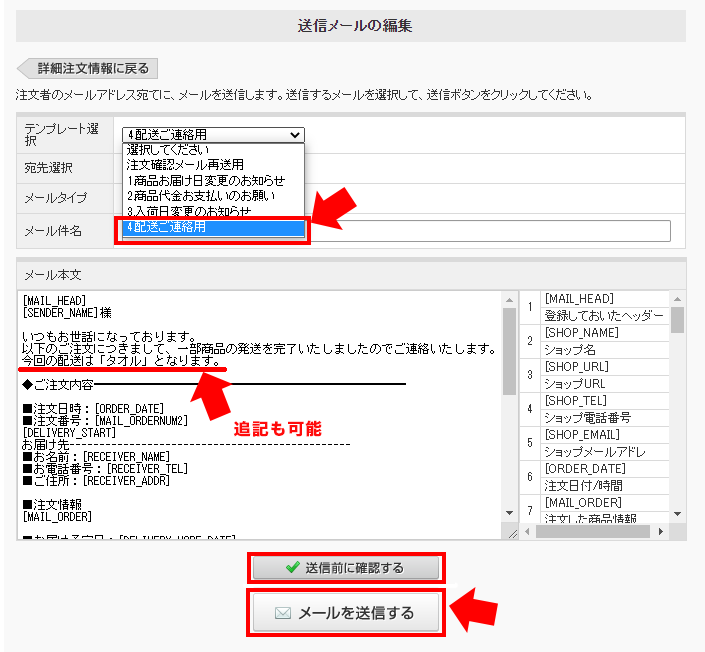Click inside the メール本文 text area
705x652 pixels.
pyautogui.click(x=260, y=415)
